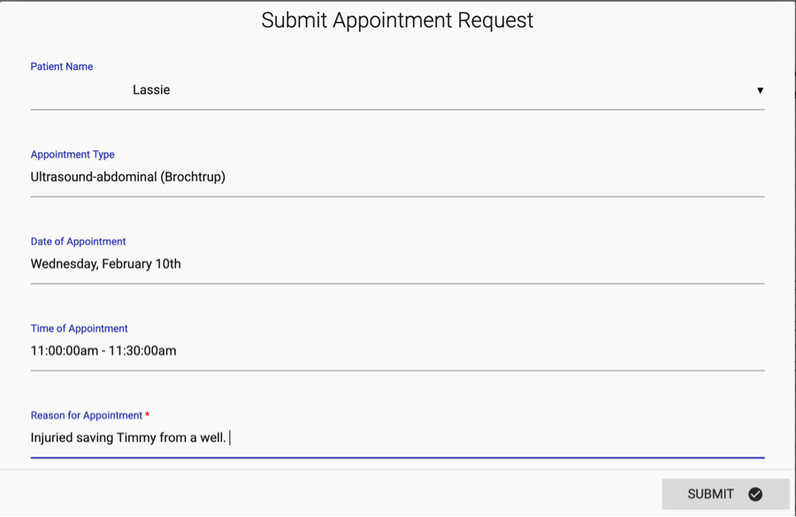
Task: Click the Appointment Type label
Action: (x=73, y=155)
